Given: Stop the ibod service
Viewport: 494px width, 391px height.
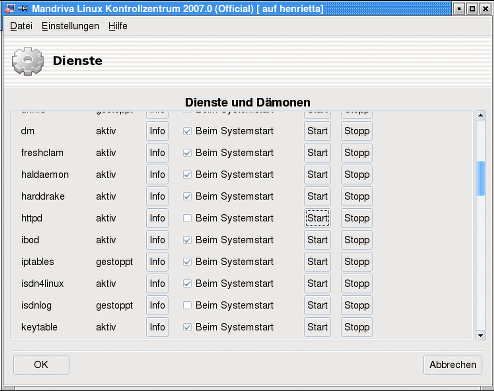Looking at the screenshot, I should click(x=357, y=240).
